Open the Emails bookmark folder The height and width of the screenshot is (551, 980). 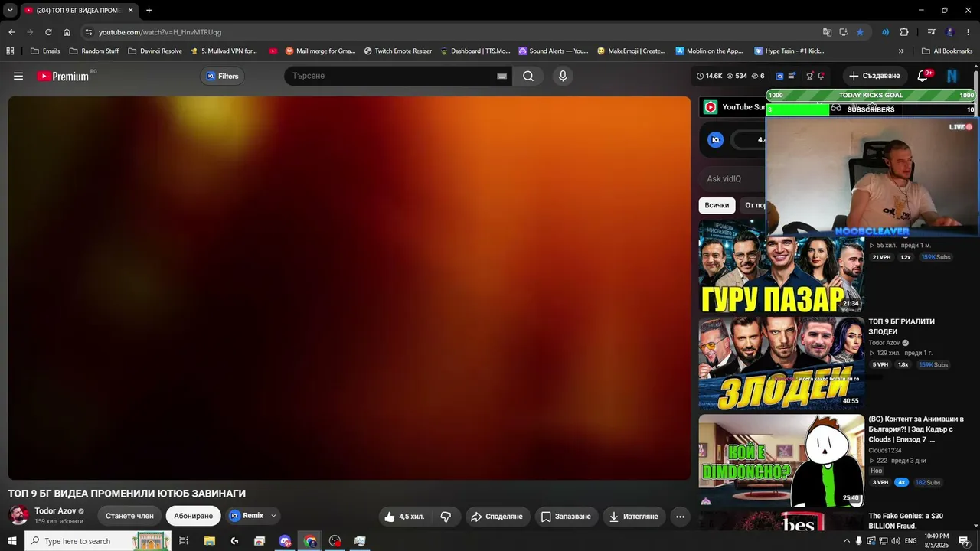click(45, 51)
